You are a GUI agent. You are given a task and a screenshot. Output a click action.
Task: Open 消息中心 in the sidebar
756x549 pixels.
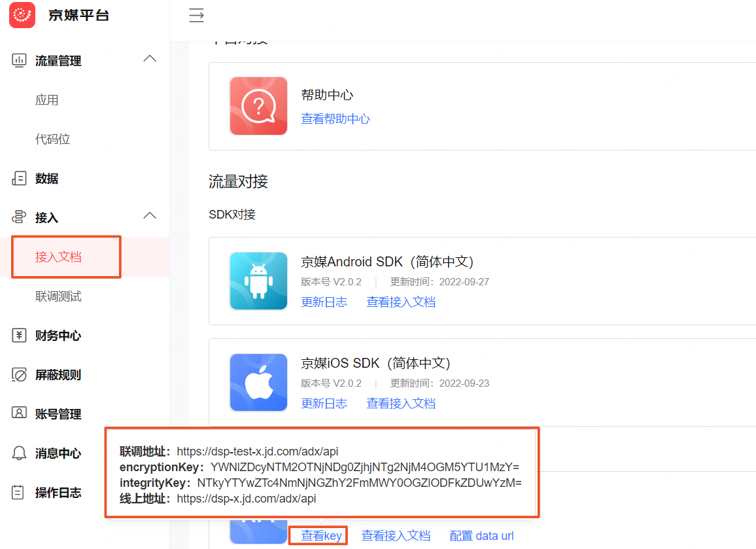click(x=58, y=453)
